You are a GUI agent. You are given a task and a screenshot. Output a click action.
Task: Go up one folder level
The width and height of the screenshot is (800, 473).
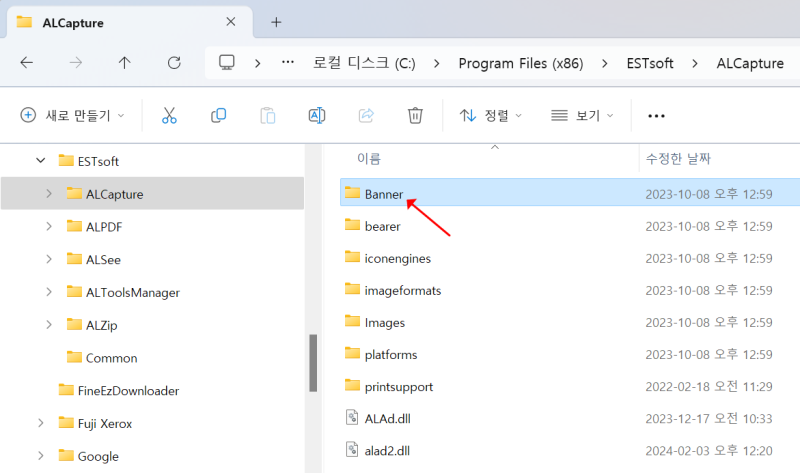pyautogui.click(x=124, y=63)
